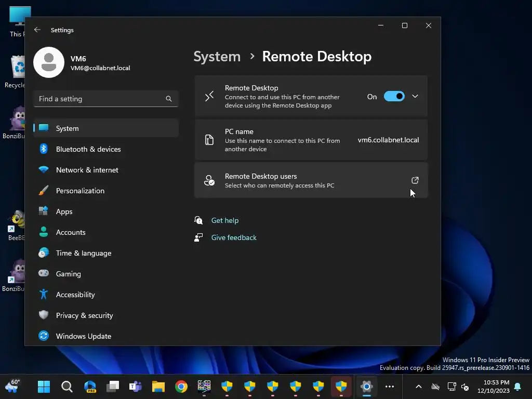532x399 pixels.
Task: Open Time & language settings
Action: 106,253
